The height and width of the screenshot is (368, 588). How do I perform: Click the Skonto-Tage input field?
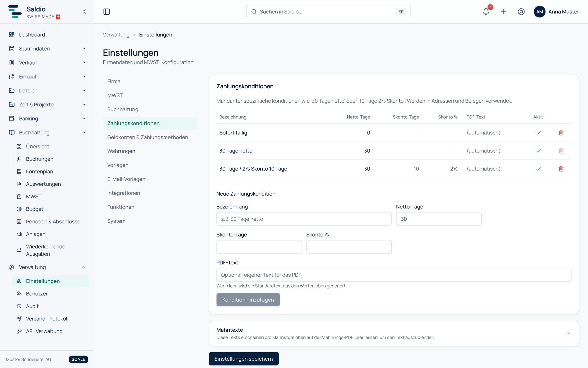(259, 247)
